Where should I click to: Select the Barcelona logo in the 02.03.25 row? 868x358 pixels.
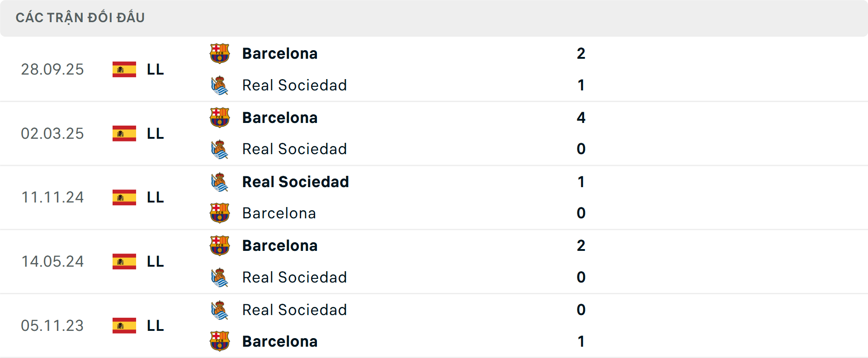click(220, 117)
